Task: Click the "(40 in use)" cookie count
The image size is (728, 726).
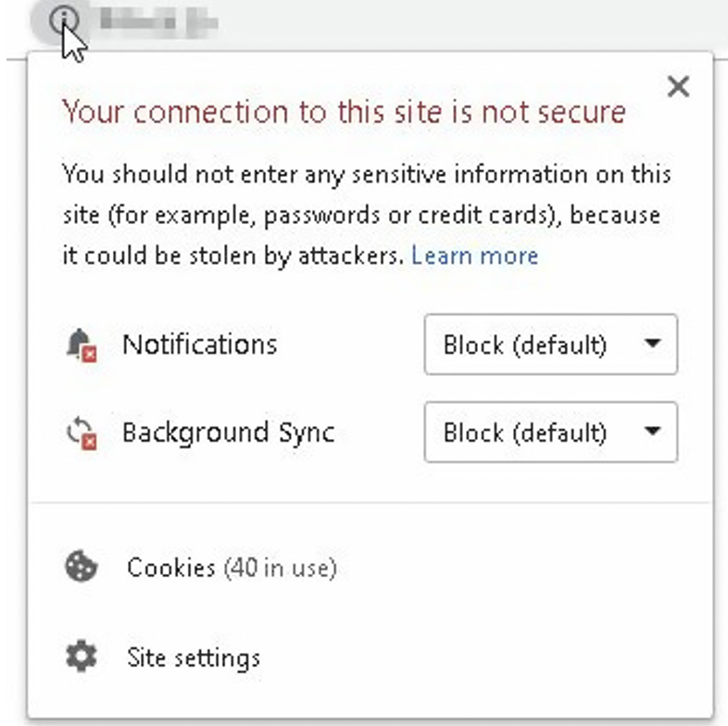Action: click(281, 568)
